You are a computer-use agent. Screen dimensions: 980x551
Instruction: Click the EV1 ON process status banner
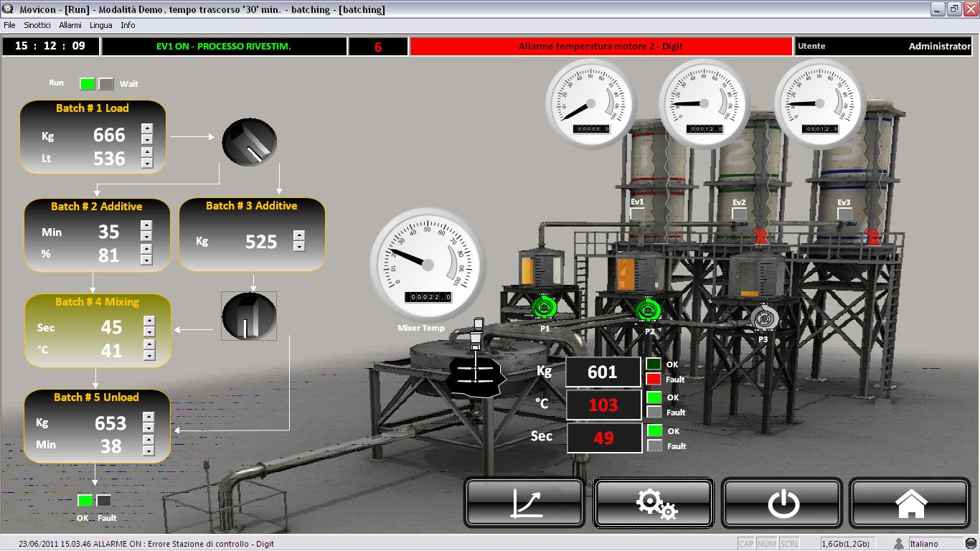click(224, 46)
